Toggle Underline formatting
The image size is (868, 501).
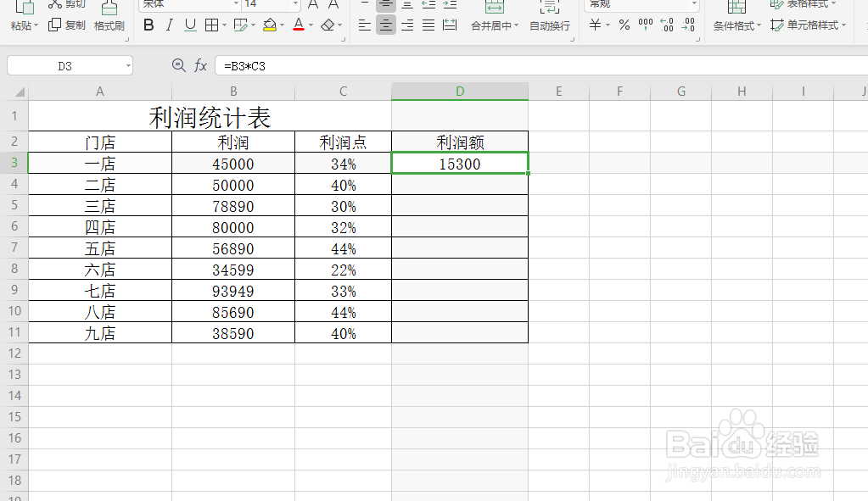tap(190, 25)
